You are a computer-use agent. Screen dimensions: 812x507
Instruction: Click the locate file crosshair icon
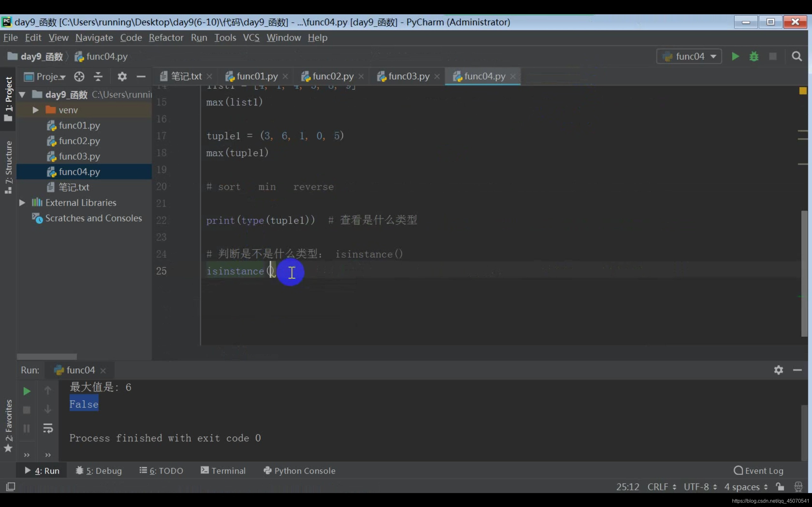tap(79, 77)
